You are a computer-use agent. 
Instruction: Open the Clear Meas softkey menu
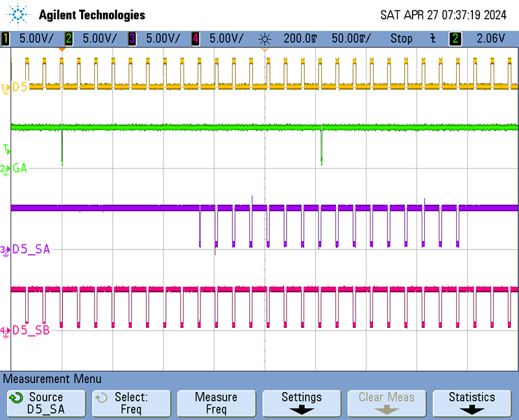(386, 403)
